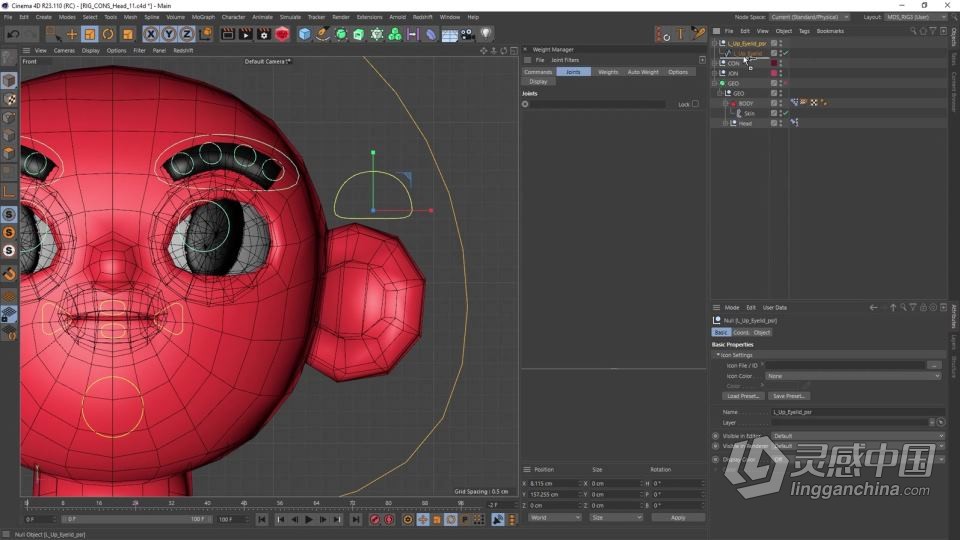Switch to Auto Weight tab
The image size is (960, 540).
point(643,72)
